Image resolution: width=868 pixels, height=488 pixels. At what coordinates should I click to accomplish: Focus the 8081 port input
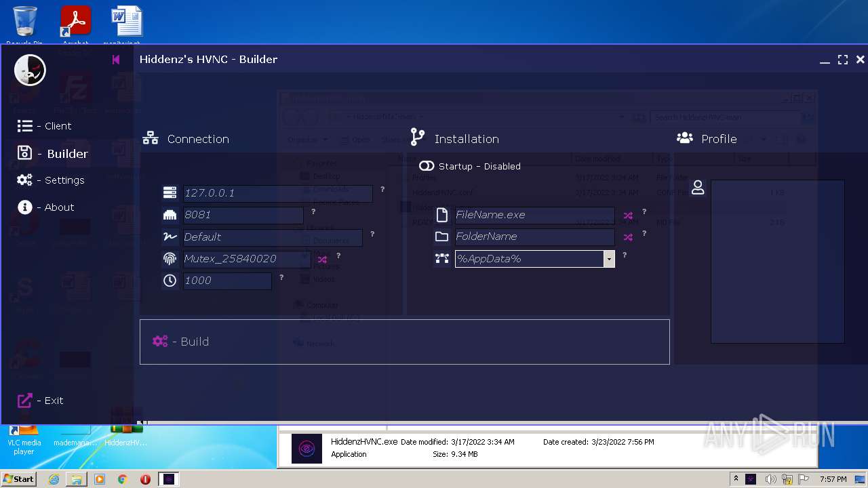pos(243,215)
